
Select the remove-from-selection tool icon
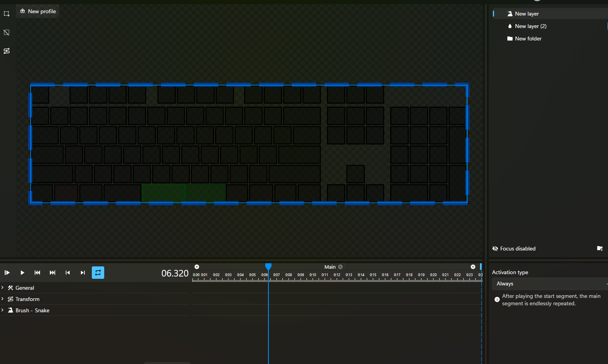tap(7, 32)
